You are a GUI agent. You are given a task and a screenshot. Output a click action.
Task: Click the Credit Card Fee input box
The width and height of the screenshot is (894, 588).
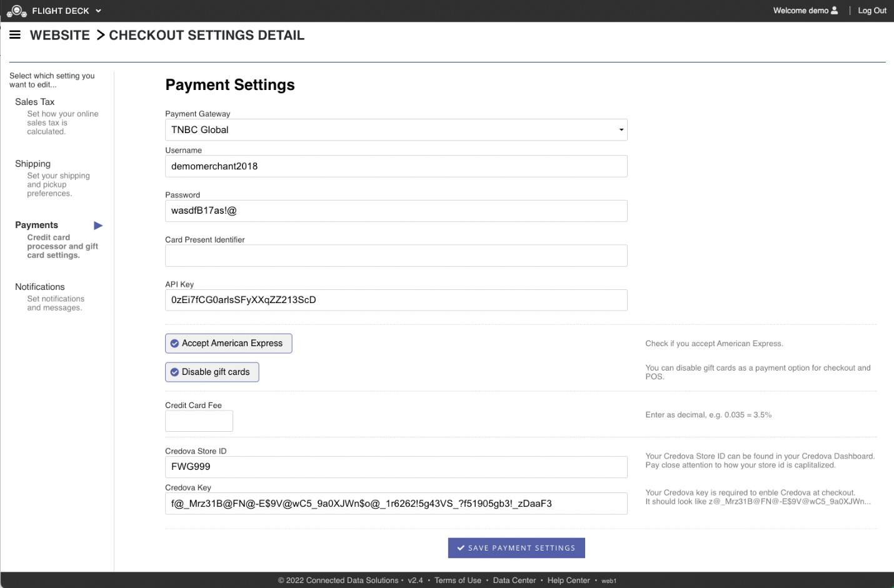(199, 421)
